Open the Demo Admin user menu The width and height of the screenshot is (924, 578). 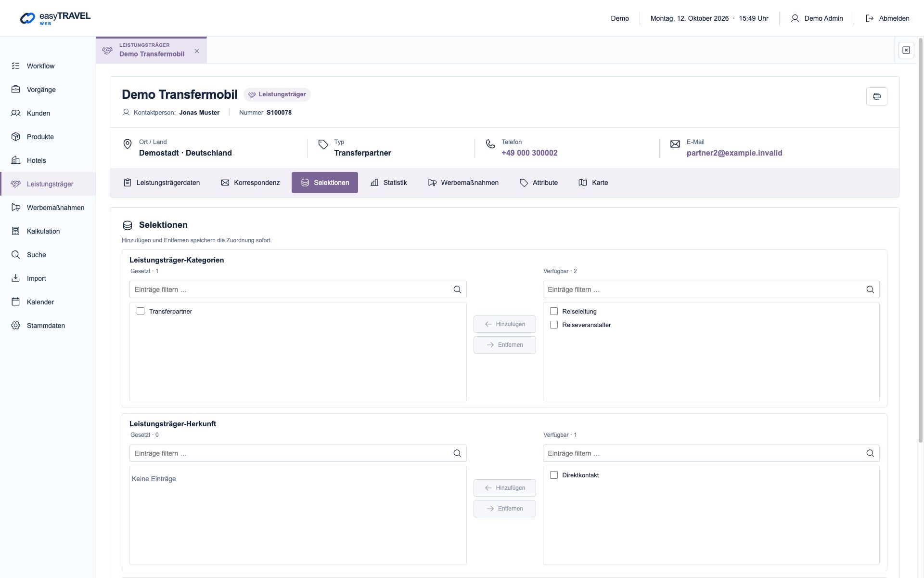pyautogui.click(x=817, y=18)
